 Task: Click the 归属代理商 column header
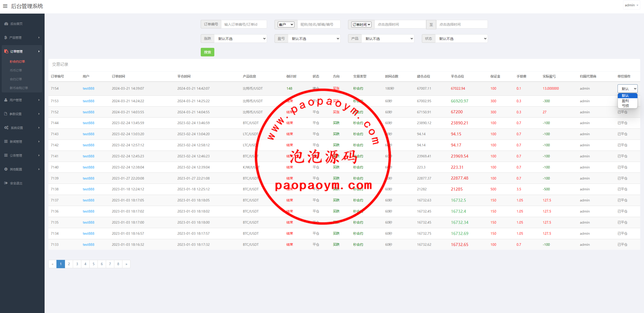click(x=588, y=76)
